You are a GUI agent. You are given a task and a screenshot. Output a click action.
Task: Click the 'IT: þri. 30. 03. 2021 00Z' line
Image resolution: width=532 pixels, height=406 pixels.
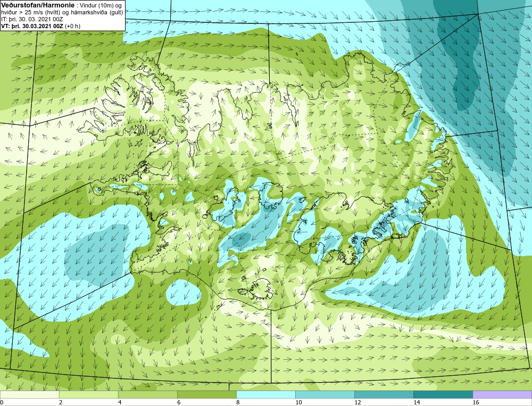32,19
